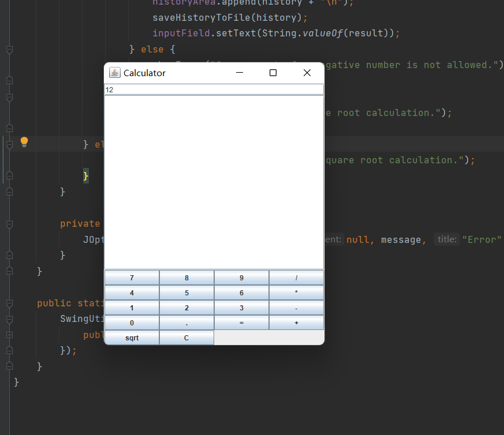
Task: Click the 'private' keyword in the editor
Action: [80, 224]
